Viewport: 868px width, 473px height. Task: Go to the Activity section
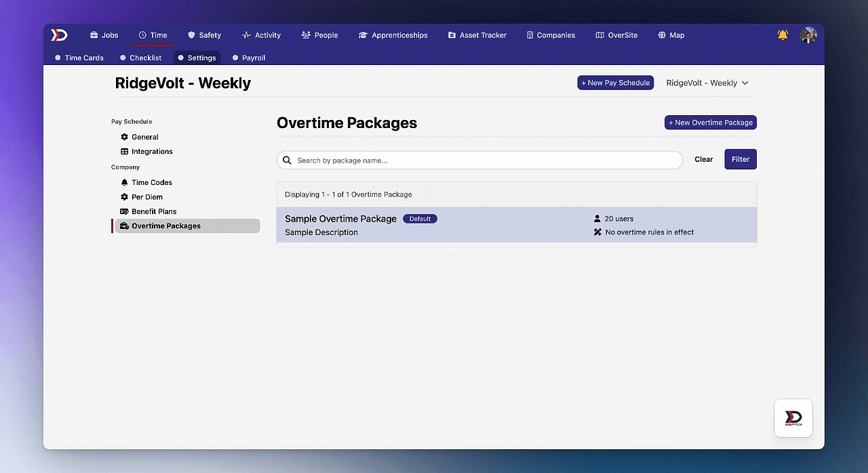(x=261, y=35)
